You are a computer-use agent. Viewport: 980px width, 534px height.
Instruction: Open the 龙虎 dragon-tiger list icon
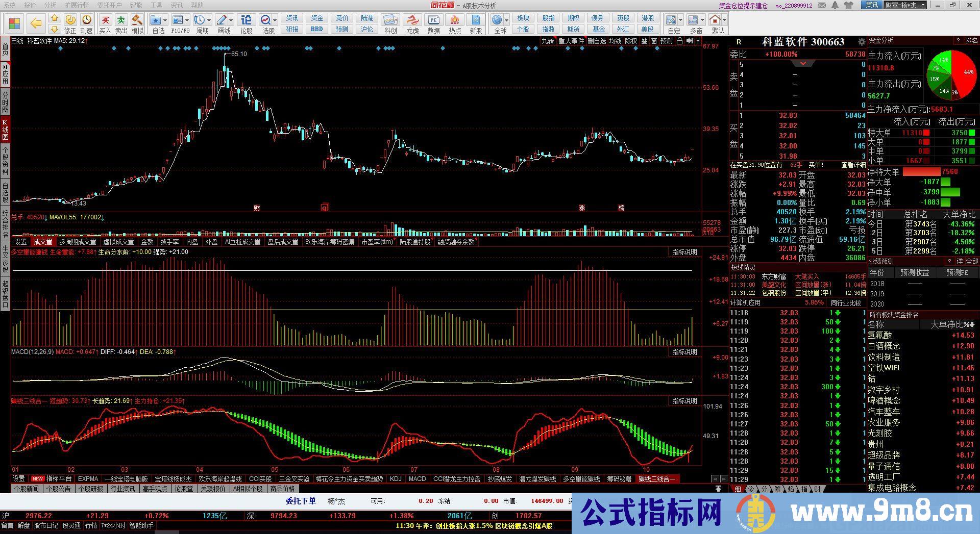tap(412, 20)
